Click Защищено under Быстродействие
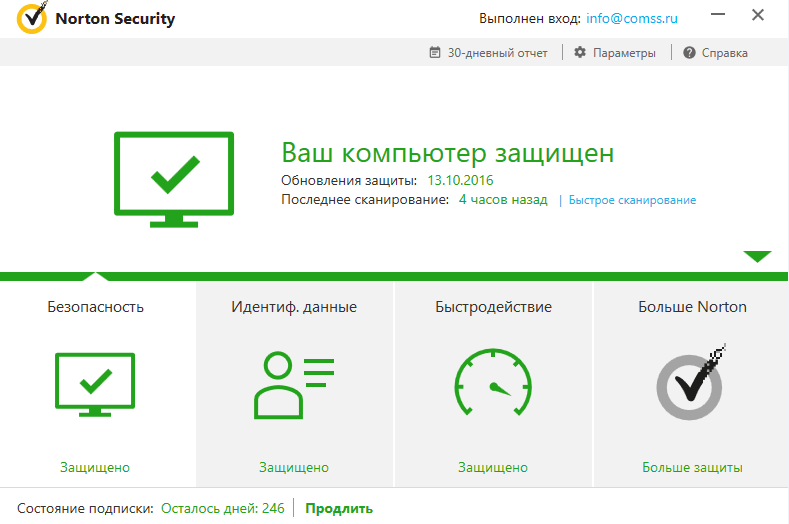Screen dimensions: 789x524 (x=493, y=467)
